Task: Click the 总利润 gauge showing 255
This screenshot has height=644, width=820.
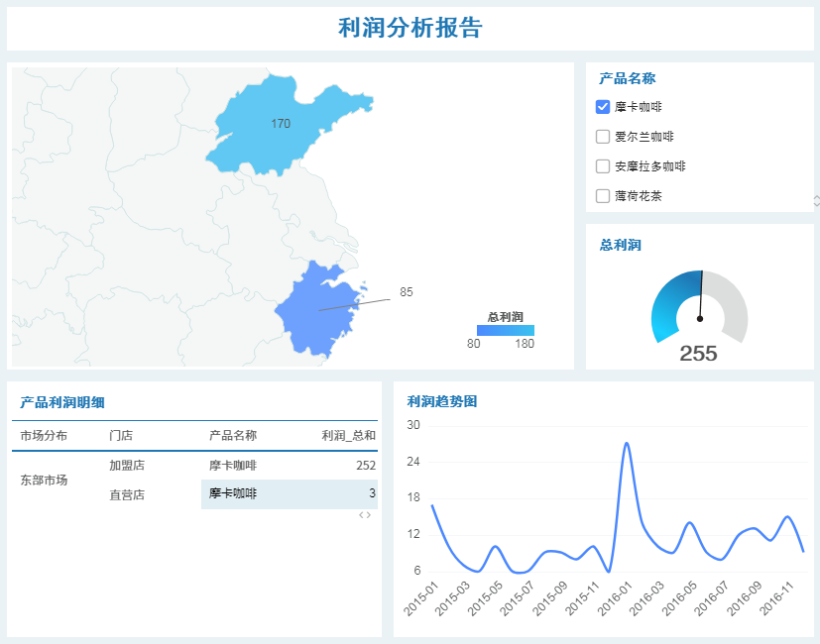Action: point(699,307)
